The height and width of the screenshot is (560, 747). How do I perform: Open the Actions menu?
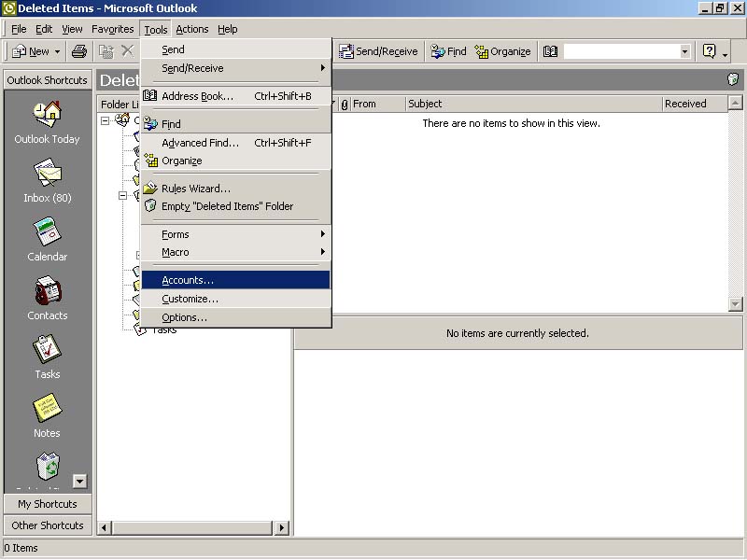point(192,29)
